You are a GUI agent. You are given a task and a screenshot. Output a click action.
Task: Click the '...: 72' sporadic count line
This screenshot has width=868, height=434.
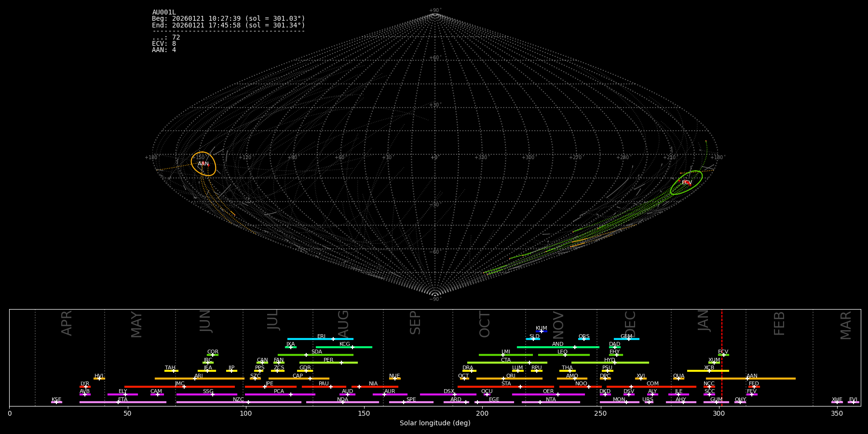(166, 38)
